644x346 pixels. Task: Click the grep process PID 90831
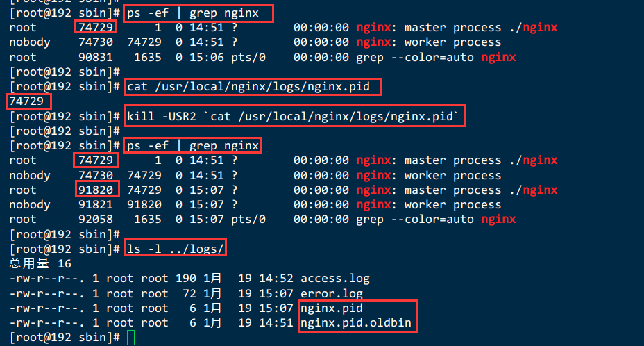(x=96, y=57)
